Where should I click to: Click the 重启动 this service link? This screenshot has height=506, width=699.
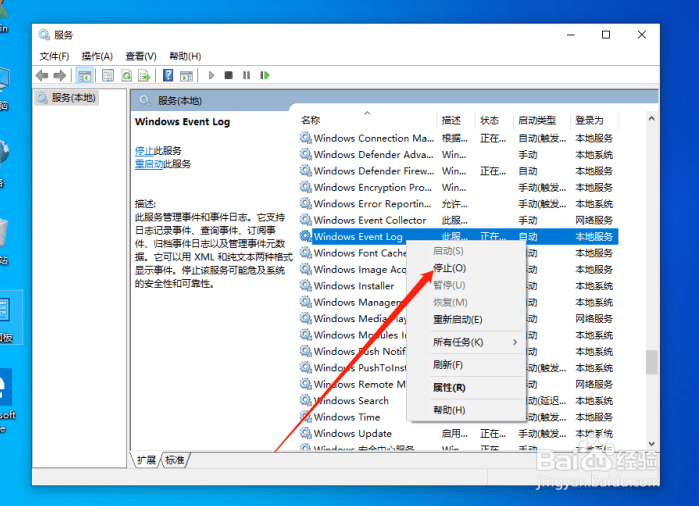[x=149, y=164]
